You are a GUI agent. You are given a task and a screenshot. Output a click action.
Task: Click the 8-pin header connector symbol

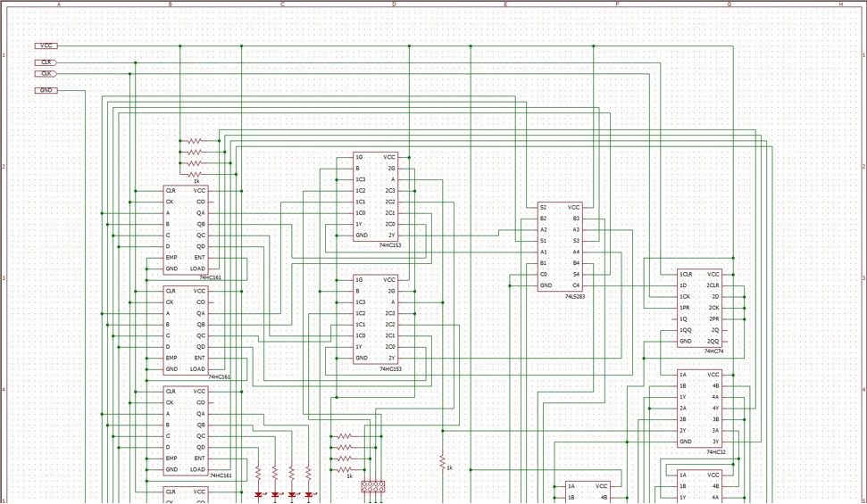point(373,487)
